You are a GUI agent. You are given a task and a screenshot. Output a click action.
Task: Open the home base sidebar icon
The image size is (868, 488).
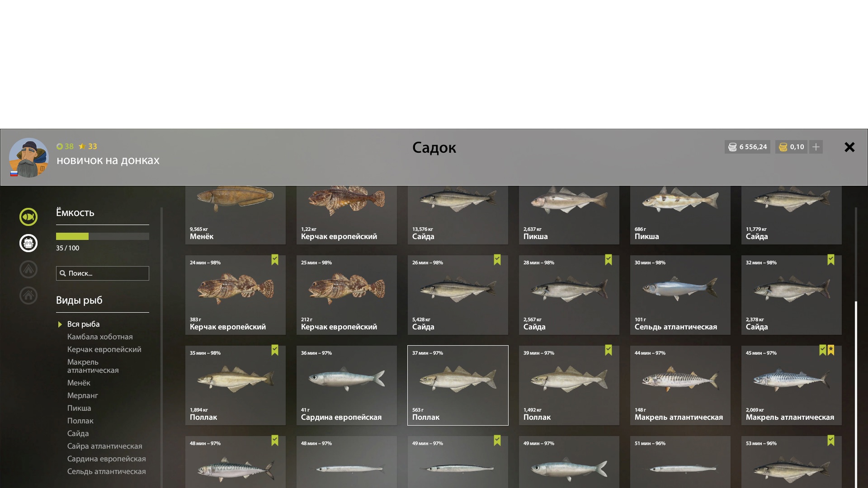(28, 296)
